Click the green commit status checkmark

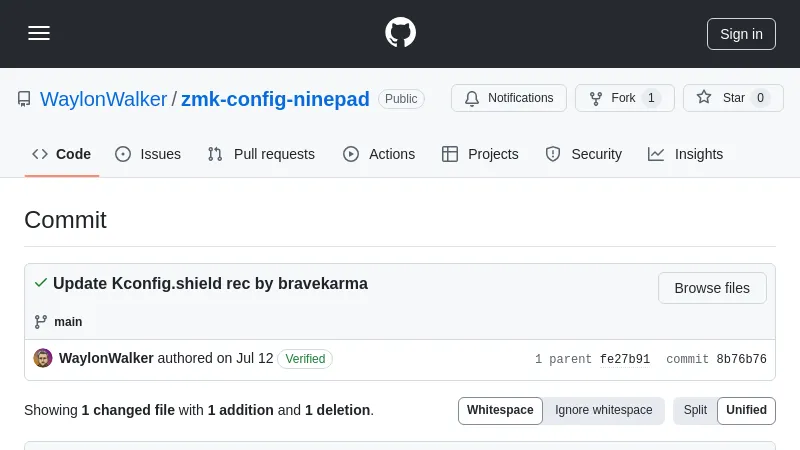40,283
